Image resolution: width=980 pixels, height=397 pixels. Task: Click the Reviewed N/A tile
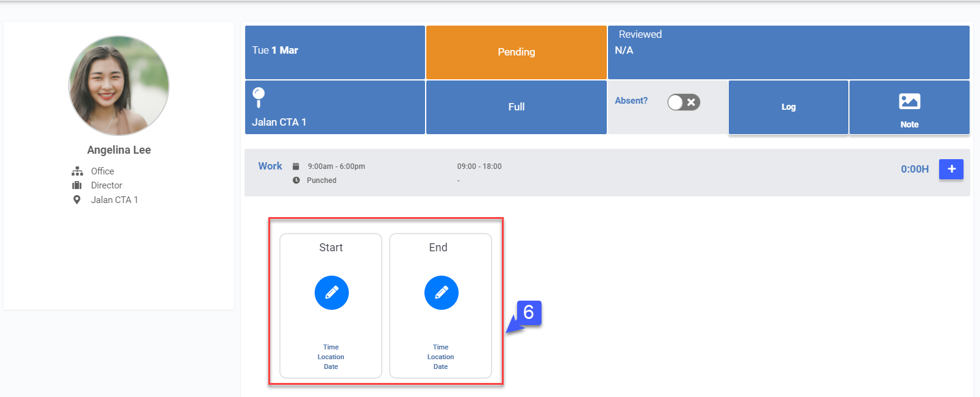point(788,52)
